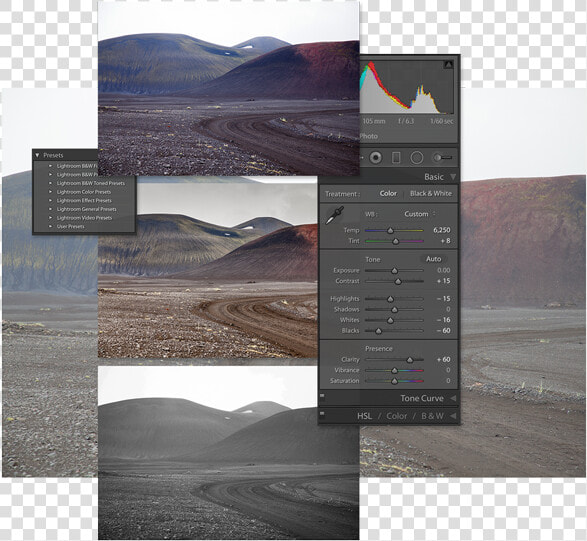Select the warm brown-toned landscape photo
Image resolution: width=587 pixels, height=541 pixels.
click(x=208, y=270)
